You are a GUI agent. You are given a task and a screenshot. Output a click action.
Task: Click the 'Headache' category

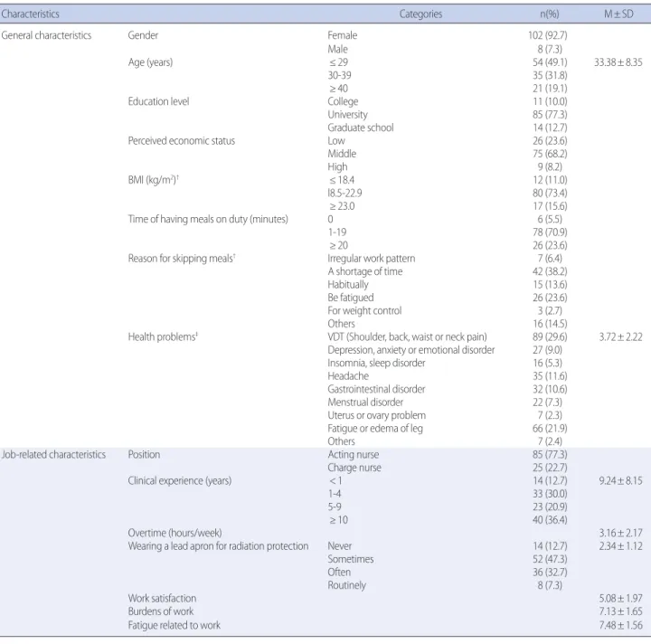[348, 376]
